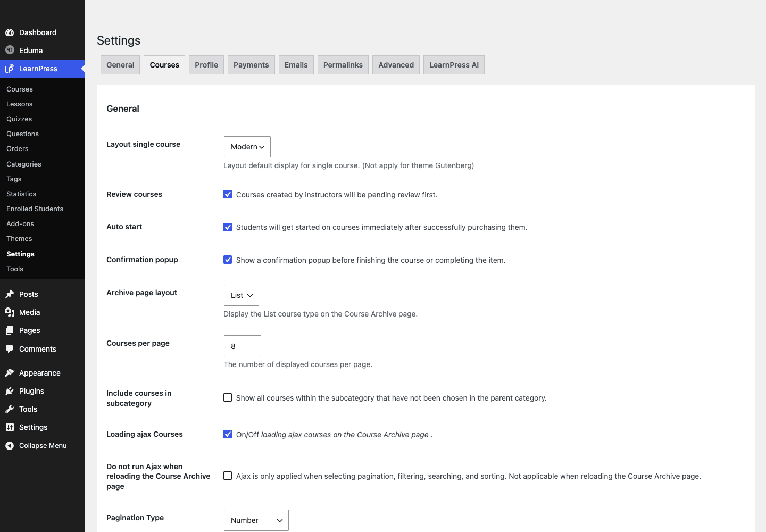Viewport: 766px width, 532px height.
Task: Open Tags submenu item
Action: (43, 179)
